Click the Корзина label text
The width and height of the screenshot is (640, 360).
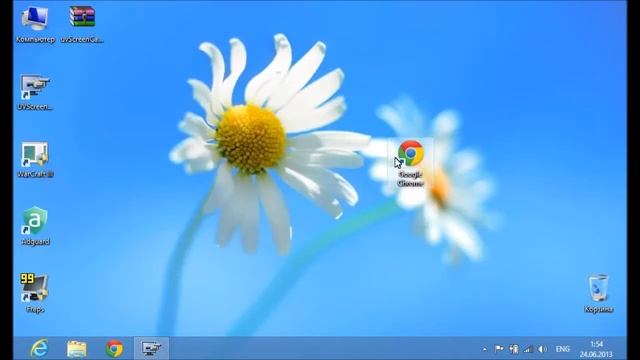tap(598, 309)
